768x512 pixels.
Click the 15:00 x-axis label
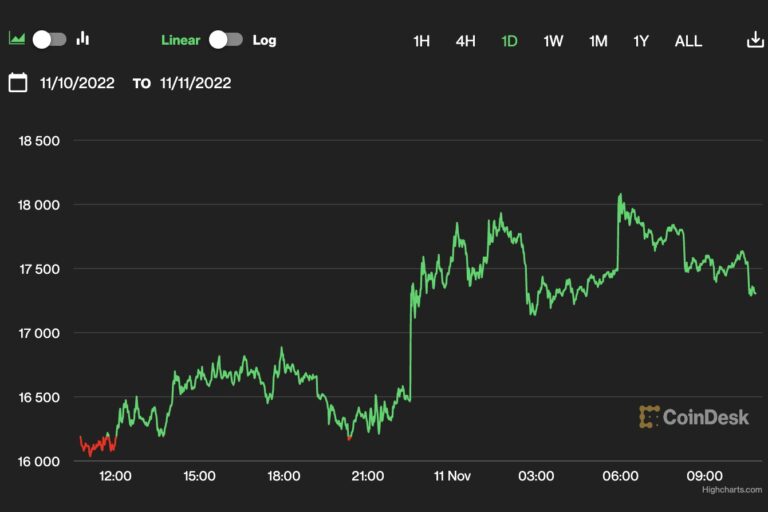(199, 476)
